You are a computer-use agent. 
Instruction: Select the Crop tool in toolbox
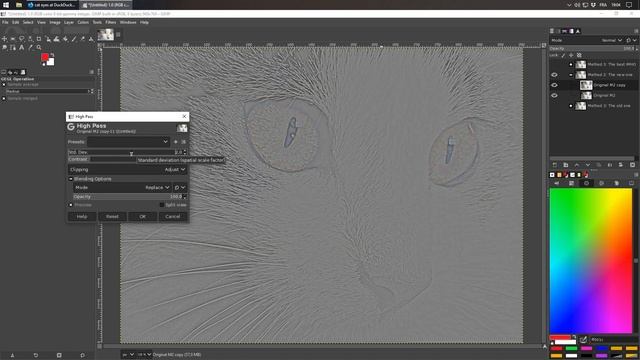(x=39, y=39)
